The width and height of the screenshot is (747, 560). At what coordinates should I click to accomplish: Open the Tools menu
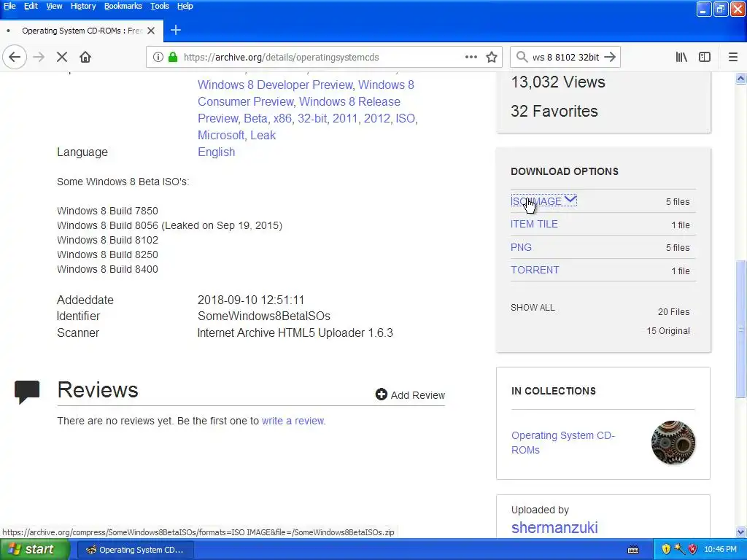[x=160, y=6]
